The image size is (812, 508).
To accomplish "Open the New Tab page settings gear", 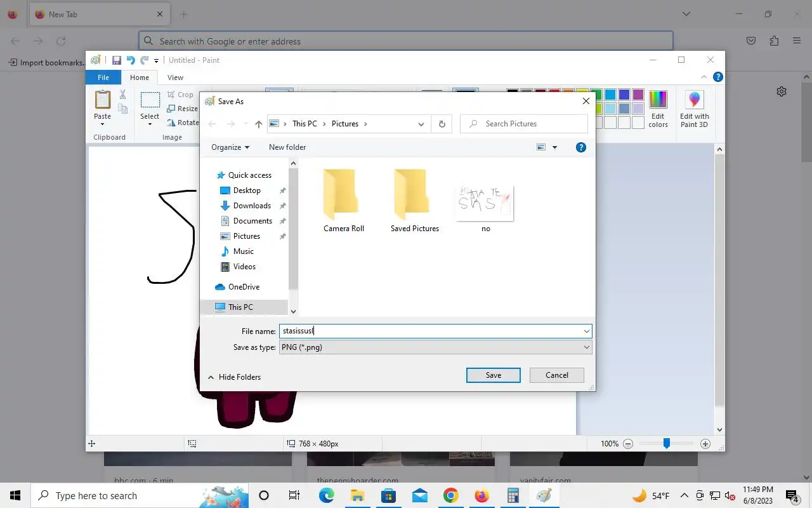I will tap(782, 91).
